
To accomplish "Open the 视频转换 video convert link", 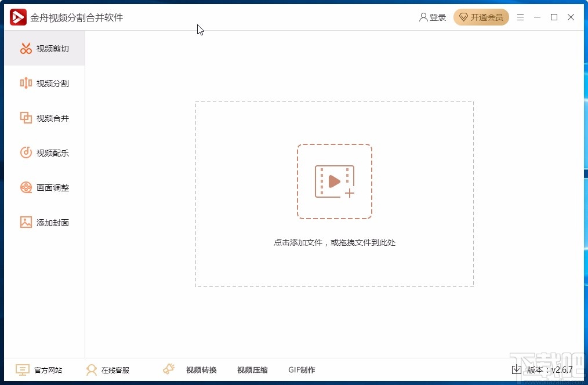I will [201, 370].
